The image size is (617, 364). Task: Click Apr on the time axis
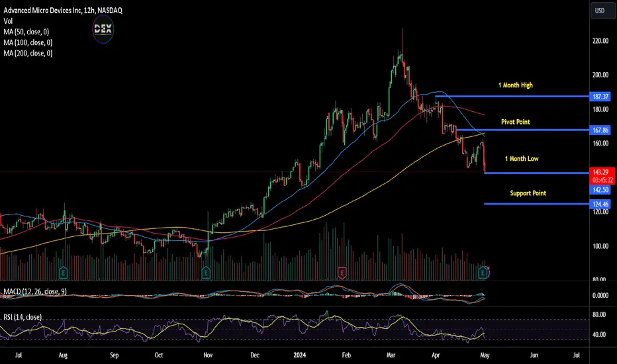click(x=436, y=355)
